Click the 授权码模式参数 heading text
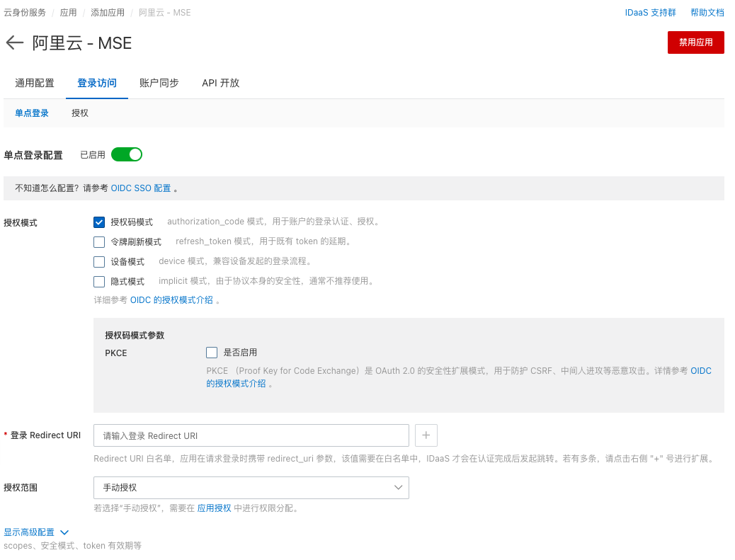Viewport: 735px width, 560px height. (135, 335)
